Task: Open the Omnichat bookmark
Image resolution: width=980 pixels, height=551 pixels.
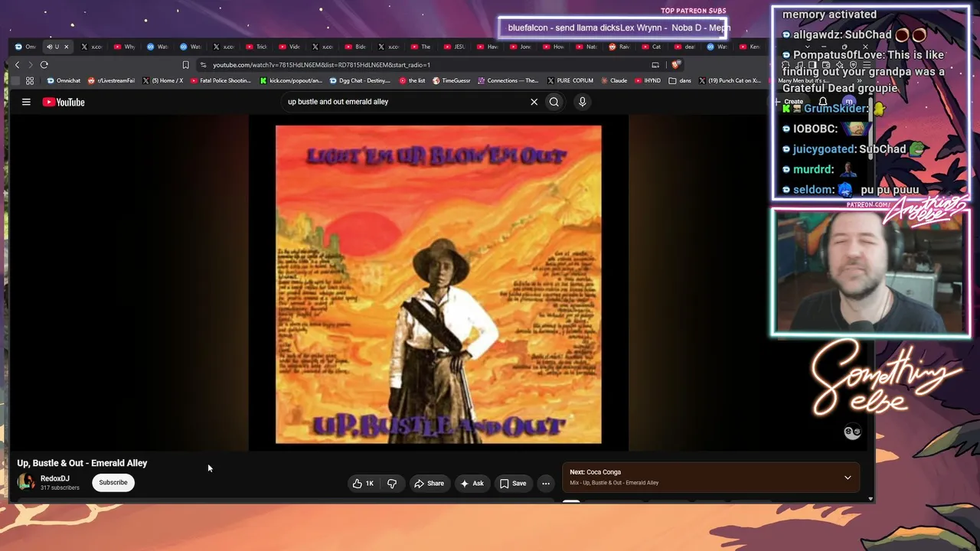Action: [63, 80]
